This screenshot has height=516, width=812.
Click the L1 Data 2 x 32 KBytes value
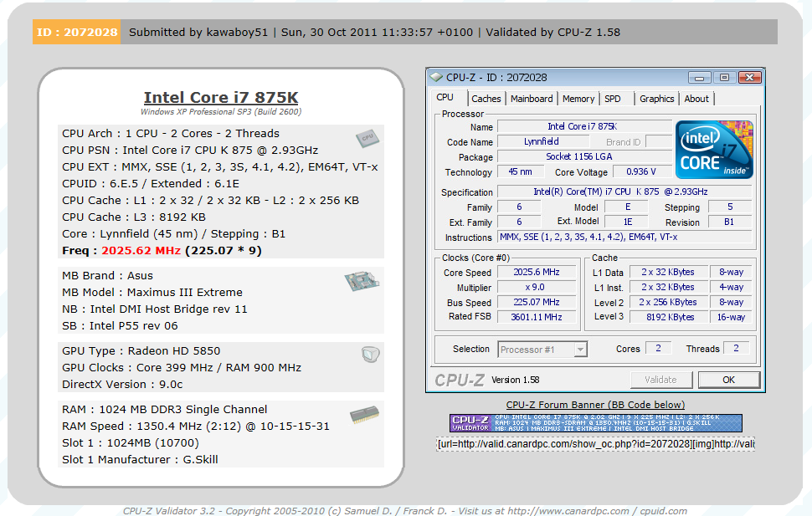pyautogui.click(x=668, y=273)
